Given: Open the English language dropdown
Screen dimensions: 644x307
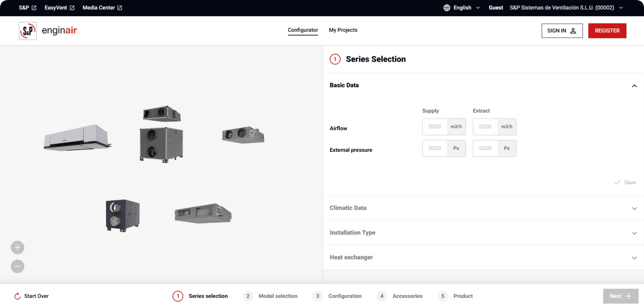Looking at the screenshot, I should coord(462,8).
